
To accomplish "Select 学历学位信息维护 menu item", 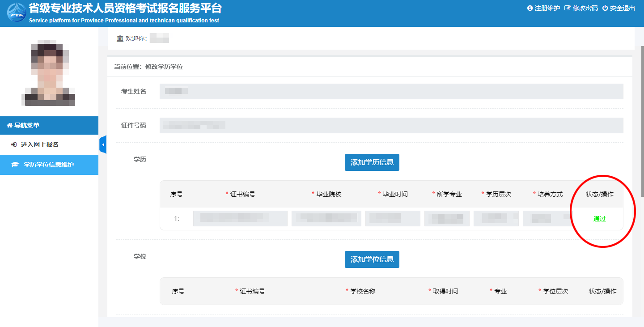I will pyautogui.click(x=48, y=165).
